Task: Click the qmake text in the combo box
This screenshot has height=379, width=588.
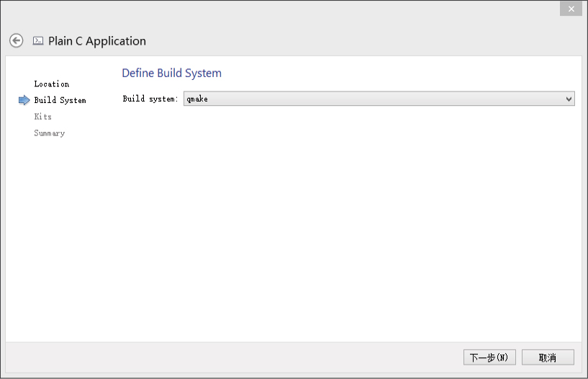Action: pyautogui.click(x=196, y=99)
